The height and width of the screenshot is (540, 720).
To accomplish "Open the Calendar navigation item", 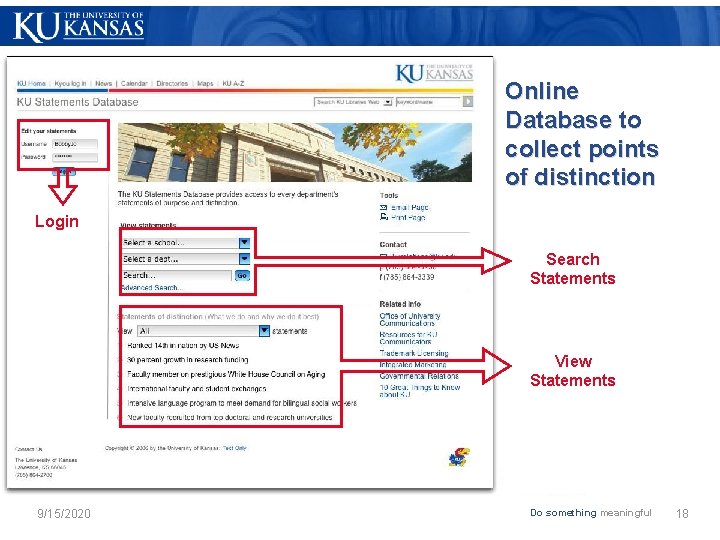I will [134, 84].
